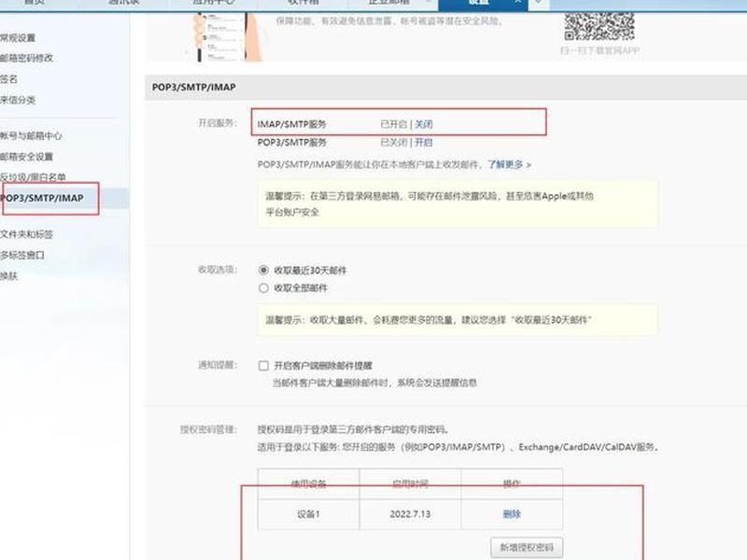
Task: Select 收取最近30天邮件 radio button
Action: tap(263, 270)
